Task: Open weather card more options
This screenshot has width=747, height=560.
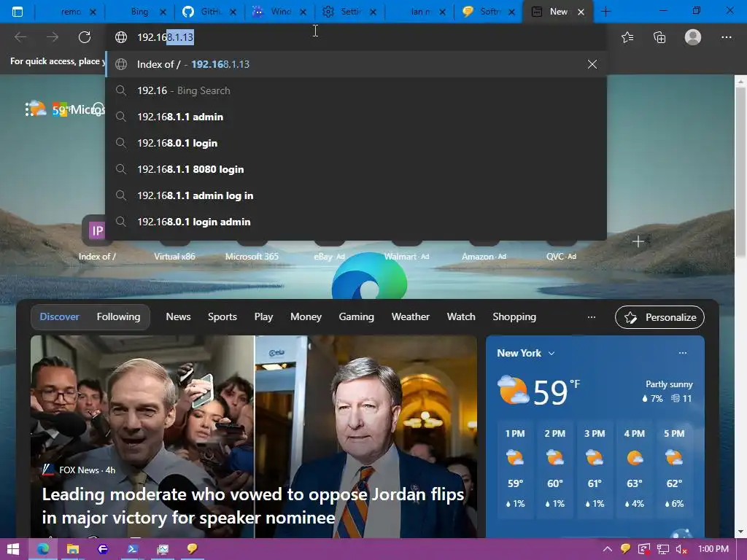Action: click(683, 353)
